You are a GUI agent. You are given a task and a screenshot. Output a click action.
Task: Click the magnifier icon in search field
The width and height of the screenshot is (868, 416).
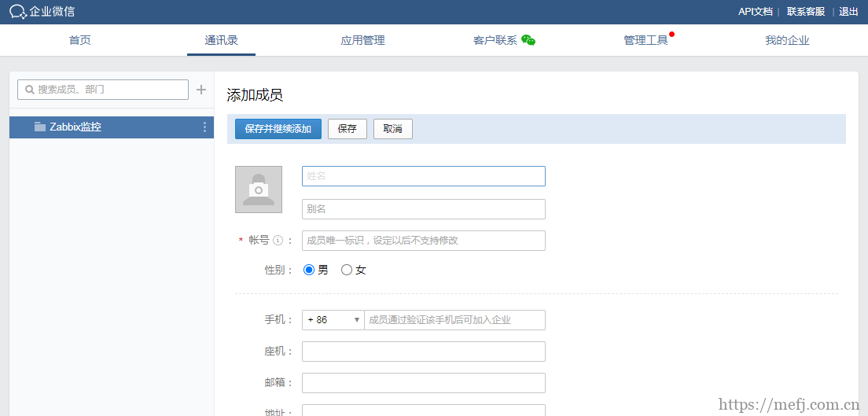(30, 90)
